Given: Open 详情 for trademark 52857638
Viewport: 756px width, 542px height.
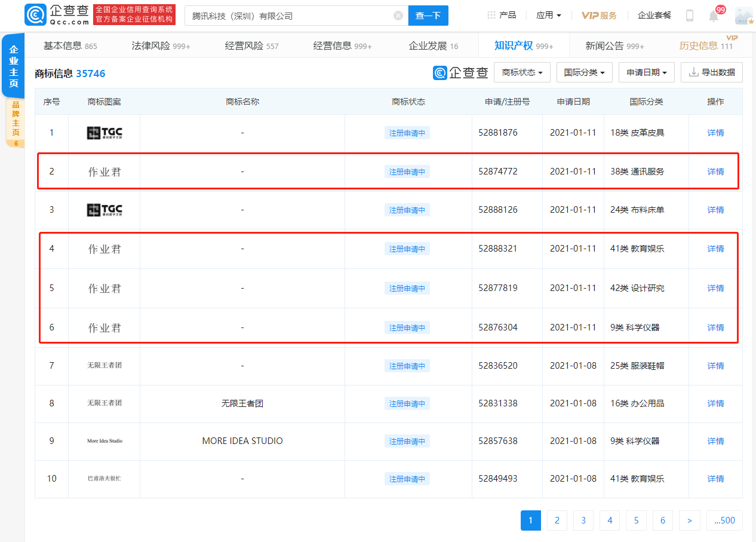Looking at the screenshot, I should point(715,441).
